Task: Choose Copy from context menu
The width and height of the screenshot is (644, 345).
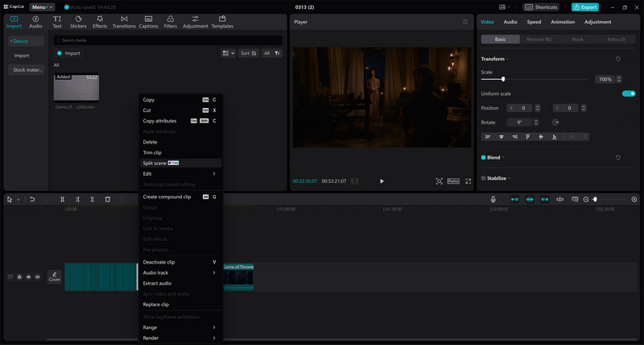Action: pyautogui.click(x=180, y=99)
